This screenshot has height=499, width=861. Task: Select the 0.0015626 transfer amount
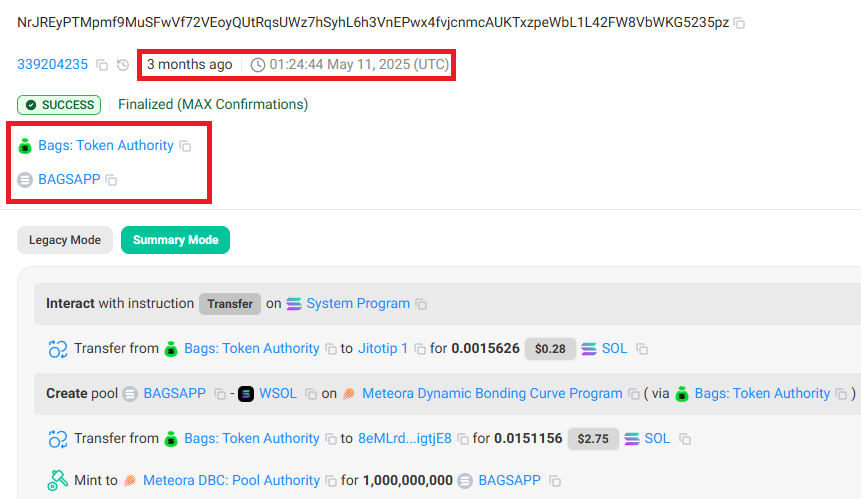tap(485, 349)
